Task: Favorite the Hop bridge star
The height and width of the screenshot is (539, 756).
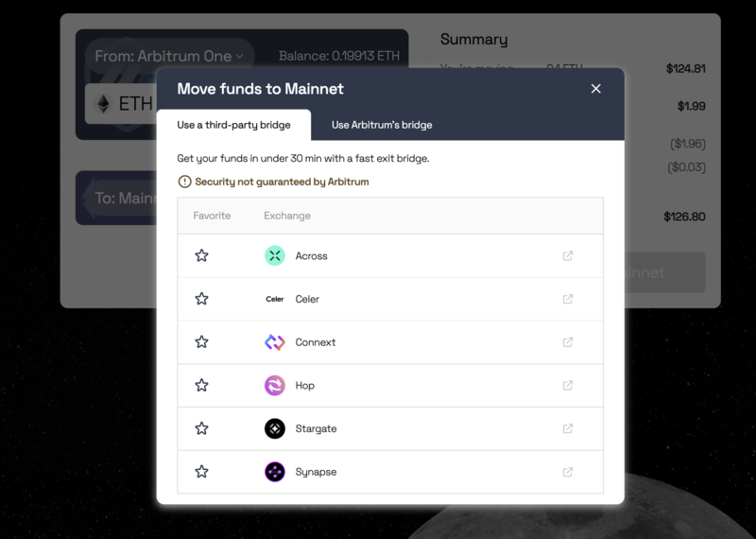Action: tap(201, 385)
